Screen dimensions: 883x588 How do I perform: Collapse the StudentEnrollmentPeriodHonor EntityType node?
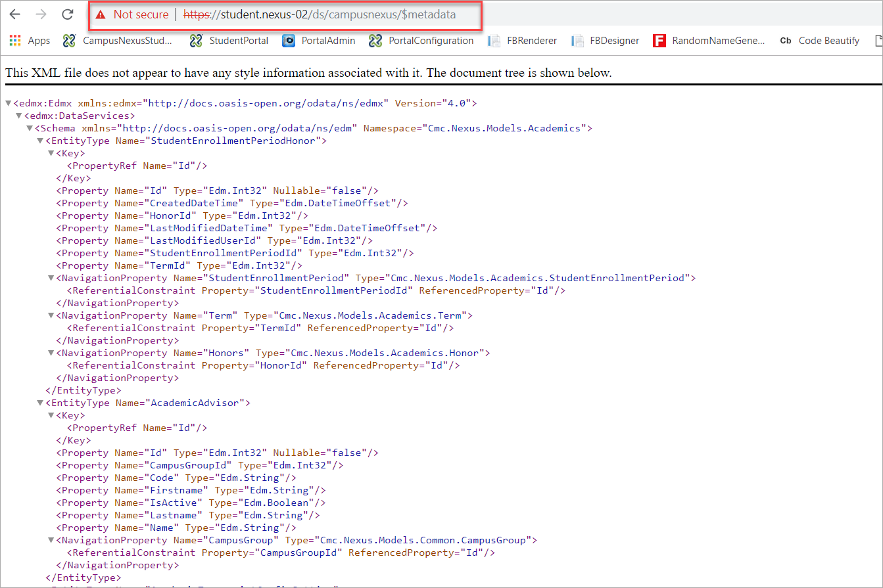(40, 141)
